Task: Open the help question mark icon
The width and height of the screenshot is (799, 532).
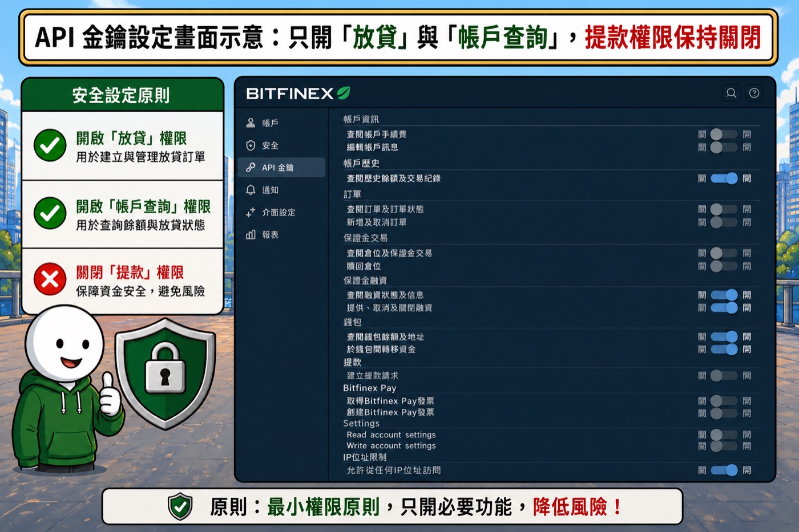Action: point(754,93)
